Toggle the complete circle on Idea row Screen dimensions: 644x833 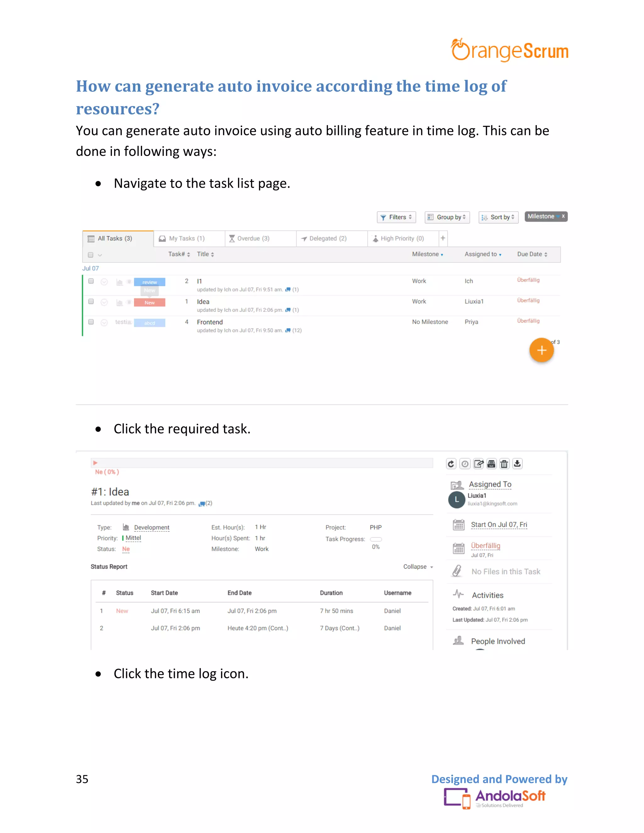[x=104, y=302]
